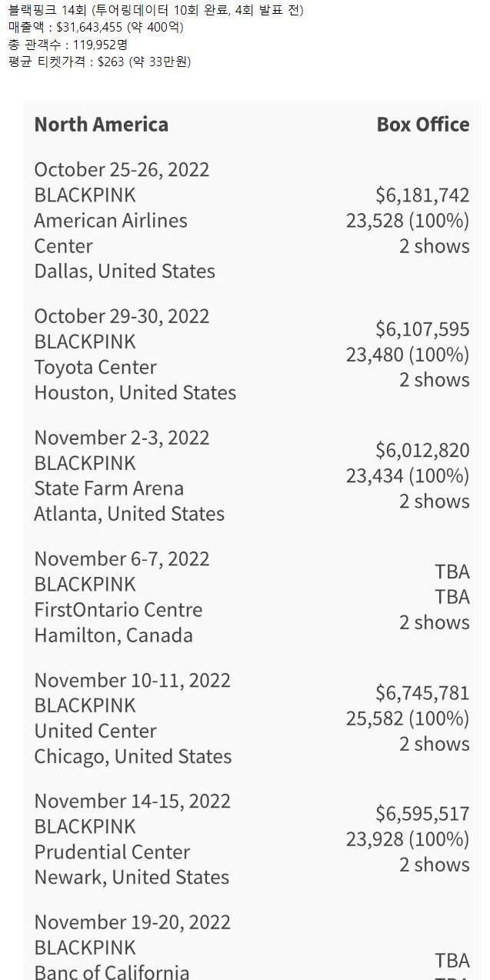Click the total revenue $31,643,455 line
Screen dimensions: 490x980
point(96,27)
